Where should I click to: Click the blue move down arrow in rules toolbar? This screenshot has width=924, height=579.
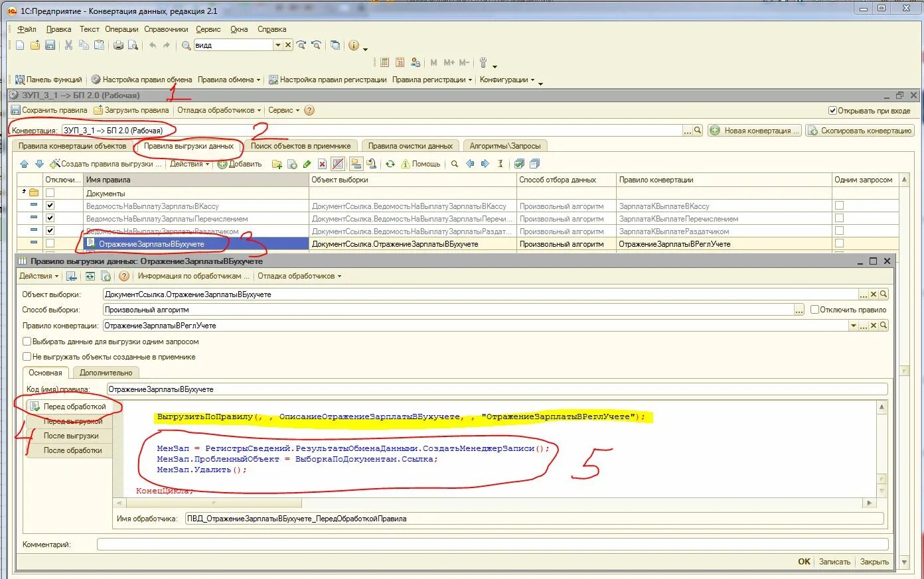pyautogui.click(x=39, y=164)
